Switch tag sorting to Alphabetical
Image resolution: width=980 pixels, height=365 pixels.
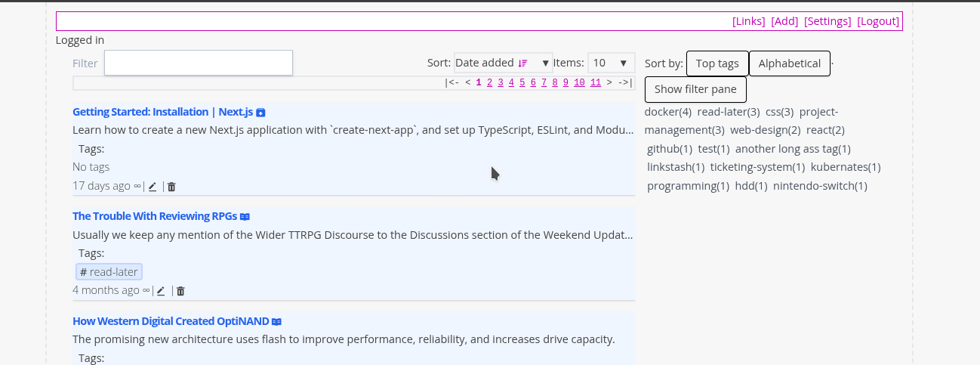coord(789,63)
